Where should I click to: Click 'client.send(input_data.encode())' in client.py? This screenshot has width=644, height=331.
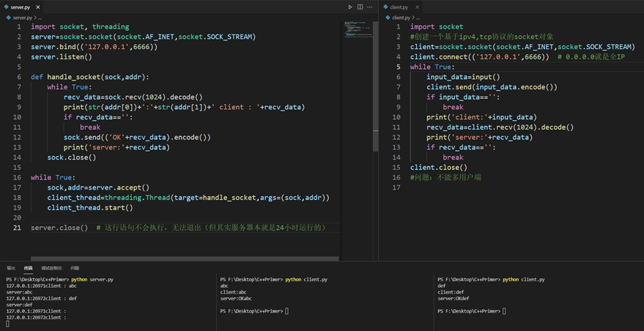(x=492, y=87)
